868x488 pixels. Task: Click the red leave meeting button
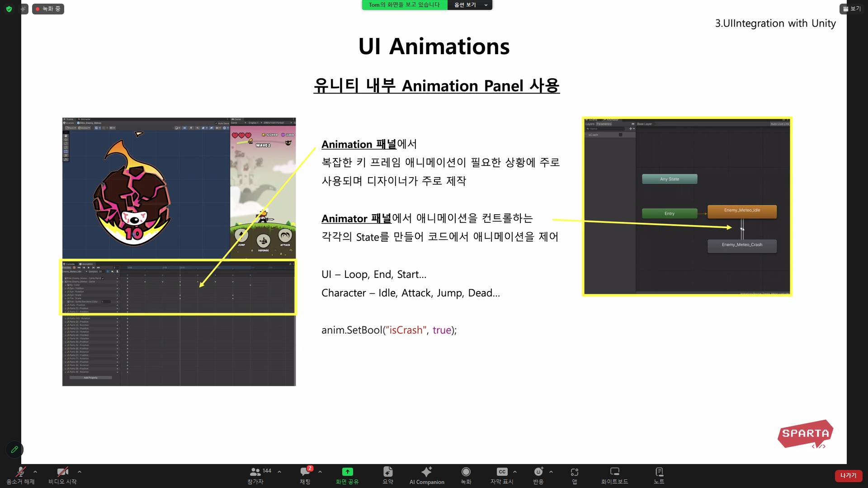[x=848, y=475]
